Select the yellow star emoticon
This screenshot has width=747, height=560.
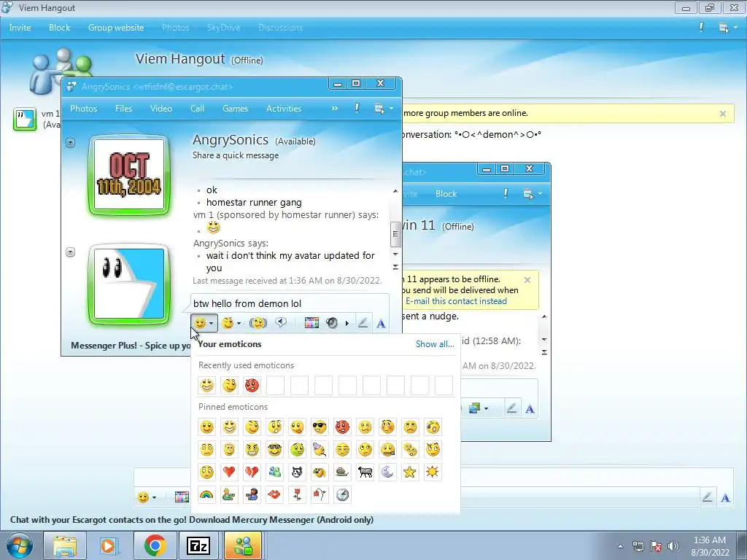pos(410,472)
